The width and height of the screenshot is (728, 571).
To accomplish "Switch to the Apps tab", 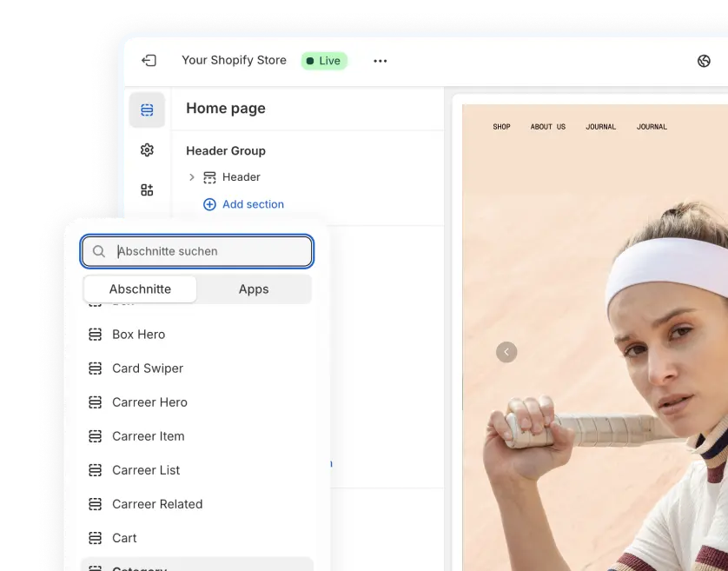I will tap(254, 289).
